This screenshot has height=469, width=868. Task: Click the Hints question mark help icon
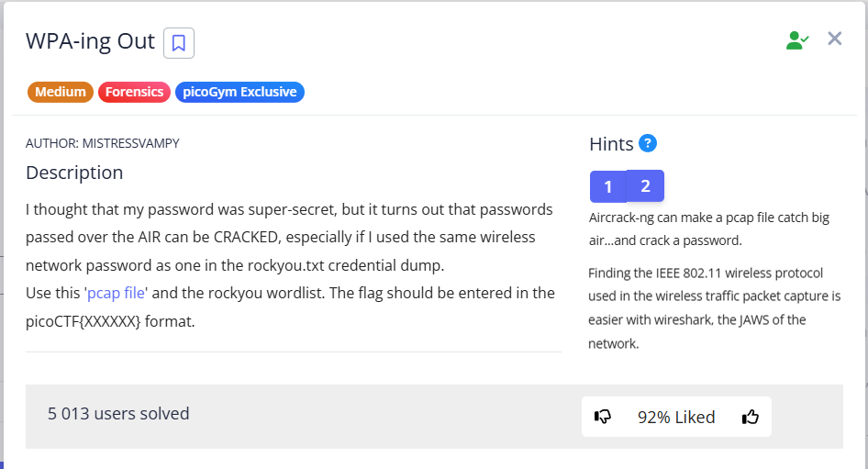point(648,143)
